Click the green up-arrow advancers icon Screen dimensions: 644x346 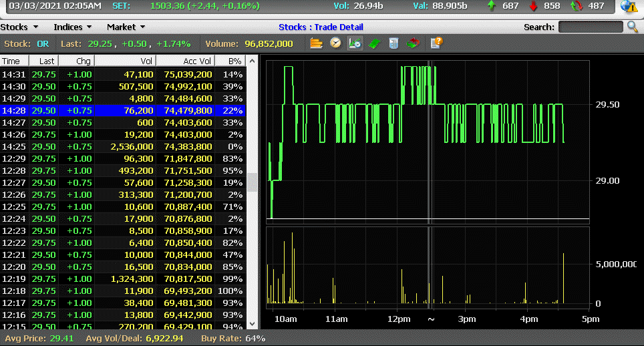pos(491,6)
